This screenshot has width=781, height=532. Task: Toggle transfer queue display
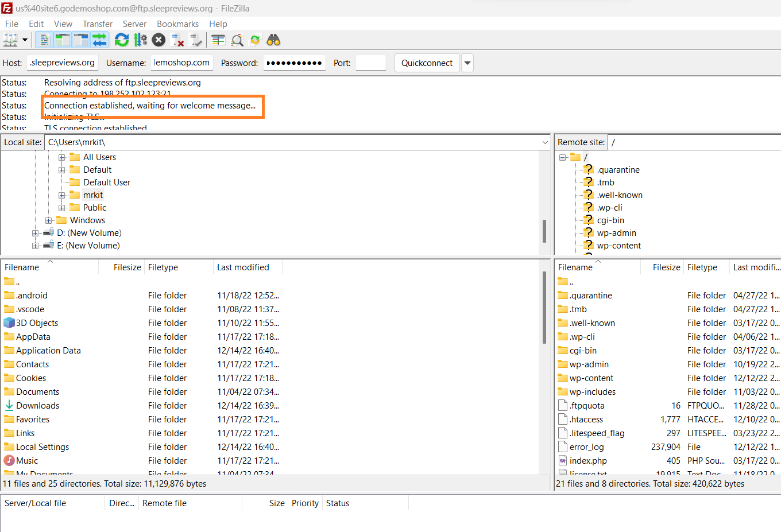(x=99, y=40)
